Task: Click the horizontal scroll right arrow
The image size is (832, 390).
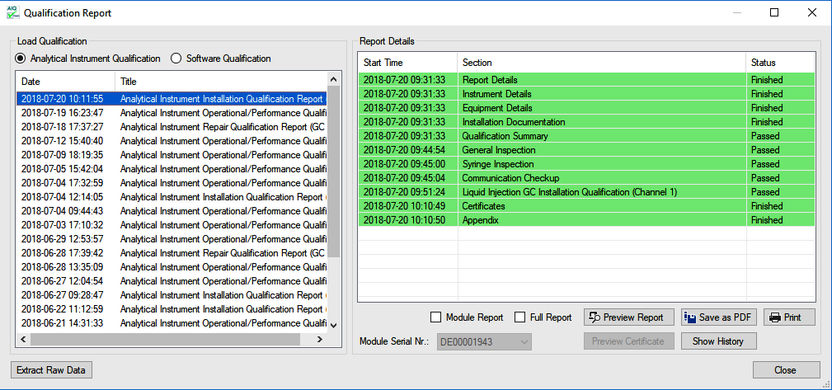Action: (320, 339)
